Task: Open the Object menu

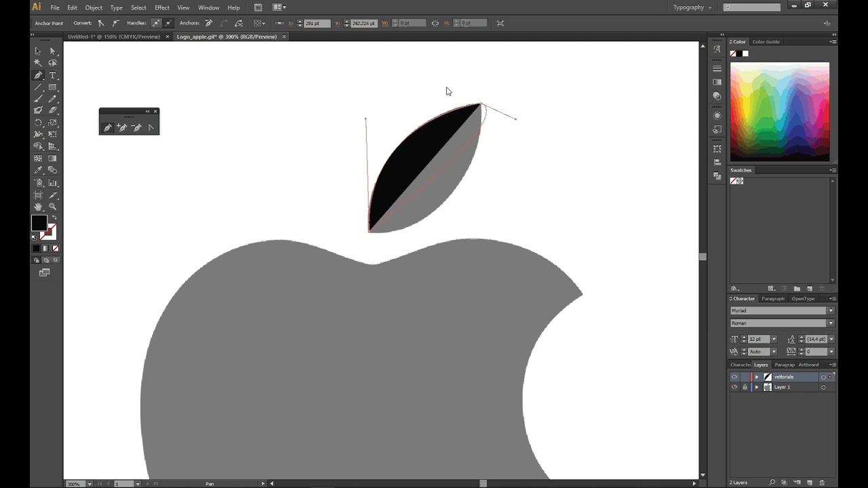Action: click(94, 7)
